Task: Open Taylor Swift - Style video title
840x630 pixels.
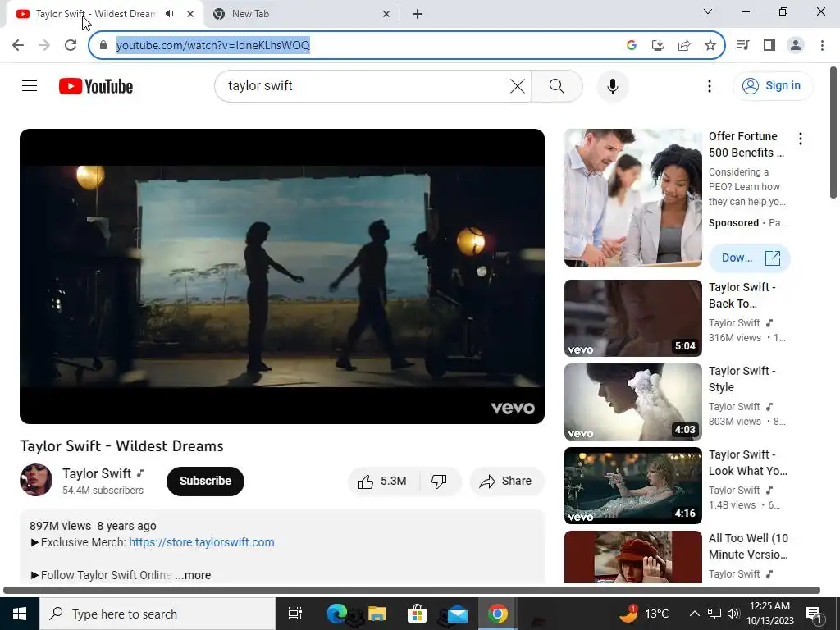Action: click(742, 379)
